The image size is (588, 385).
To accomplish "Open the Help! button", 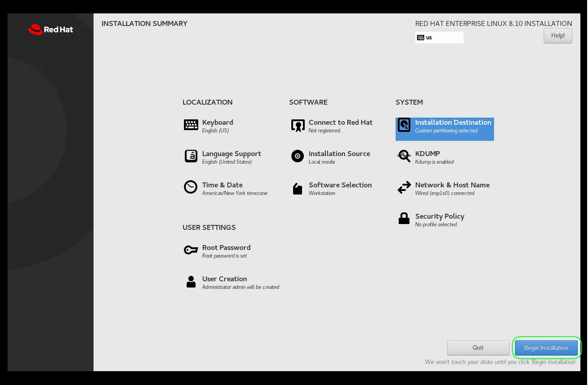I will pyautogui.click(x=558, y=36).
